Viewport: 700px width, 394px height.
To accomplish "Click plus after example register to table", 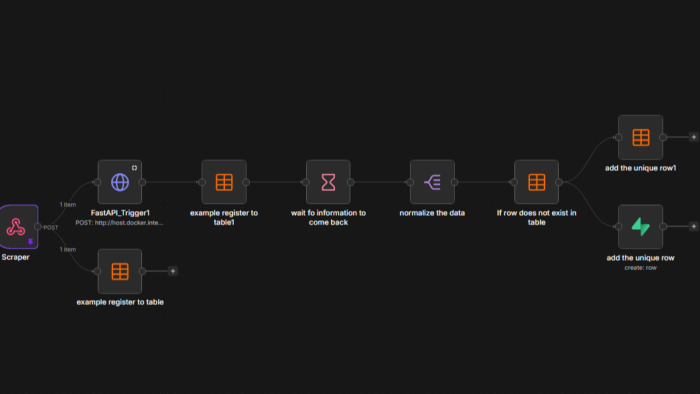I will [x=173, y=271].
